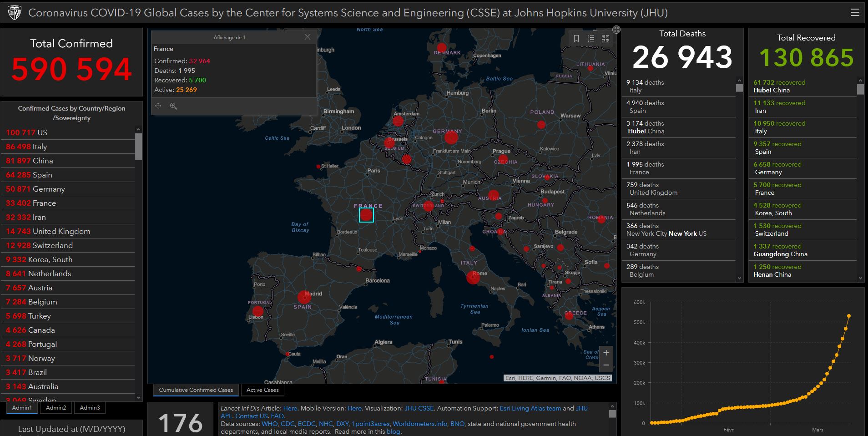
Task: Close the France info popup
Action: coord(308,37)
